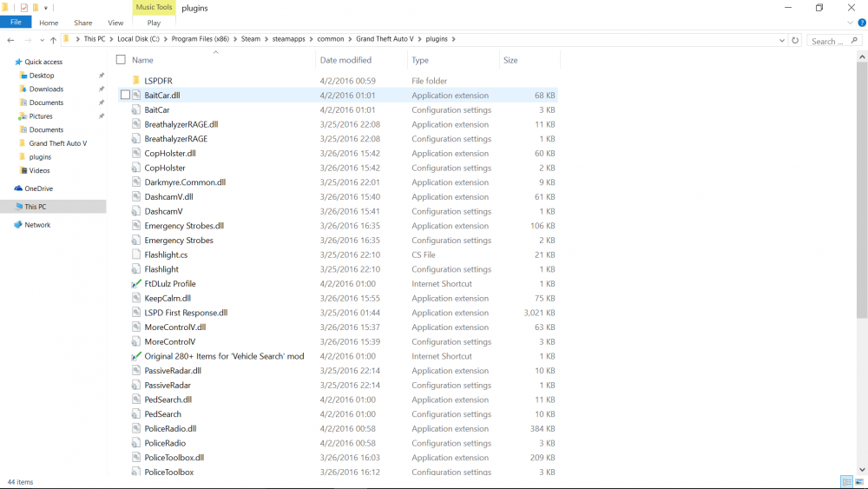Click the scrollbar down arrow
This screenshot has width=868, height=489.
pyautogui.click(x=862, y=470)
